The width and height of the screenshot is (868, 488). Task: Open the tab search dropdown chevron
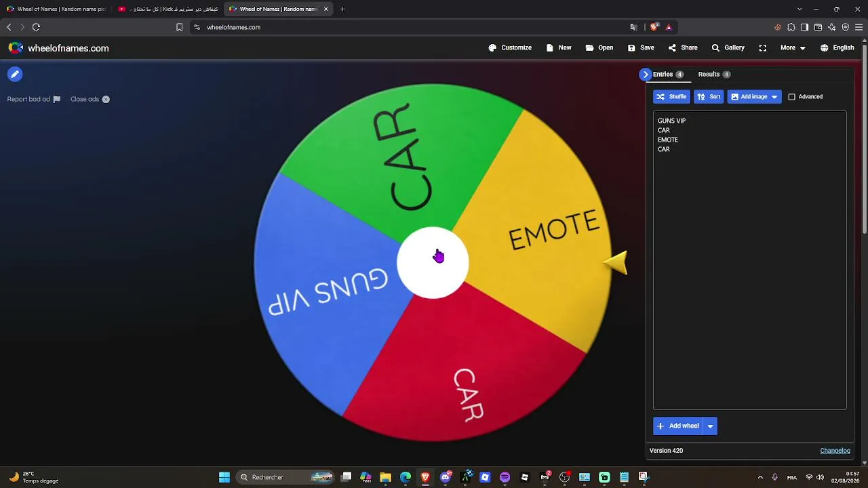tap(800, 9)
